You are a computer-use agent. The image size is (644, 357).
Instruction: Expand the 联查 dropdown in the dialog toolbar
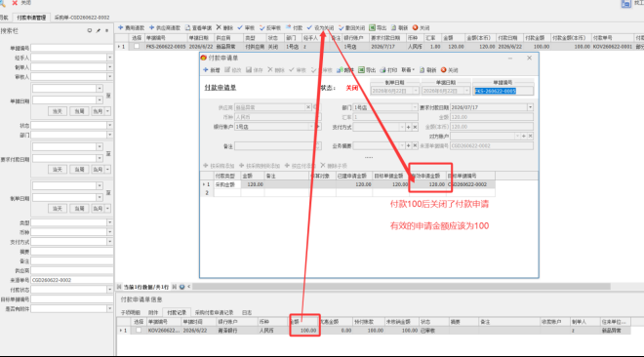click(408, 70)
